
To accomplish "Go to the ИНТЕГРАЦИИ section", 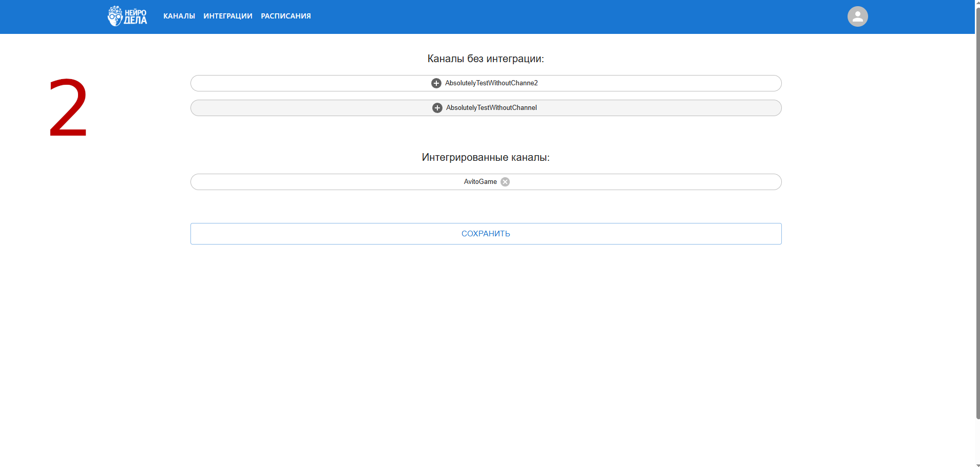I will pos(228,16).
